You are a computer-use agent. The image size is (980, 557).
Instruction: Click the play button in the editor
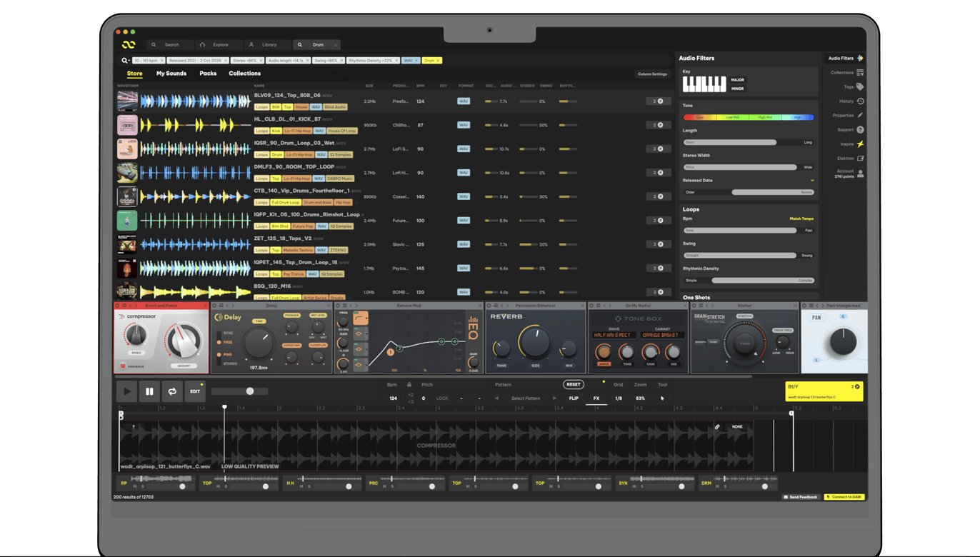pos(126,391)
